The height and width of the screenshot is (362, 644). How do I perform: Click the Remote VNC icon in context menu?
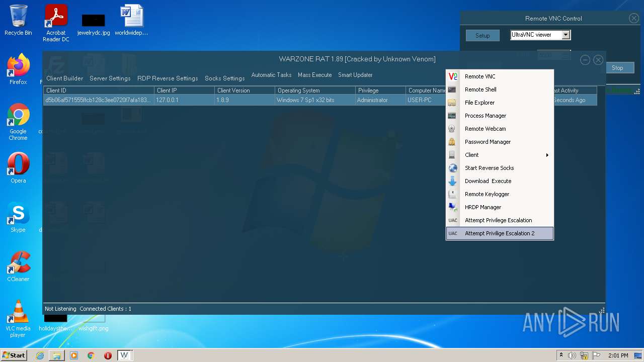(x=453, y=76)
